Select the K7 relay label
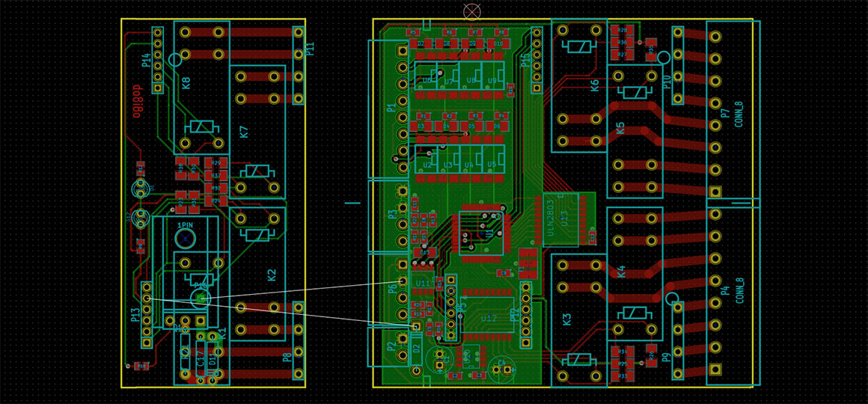 point(244,132)
